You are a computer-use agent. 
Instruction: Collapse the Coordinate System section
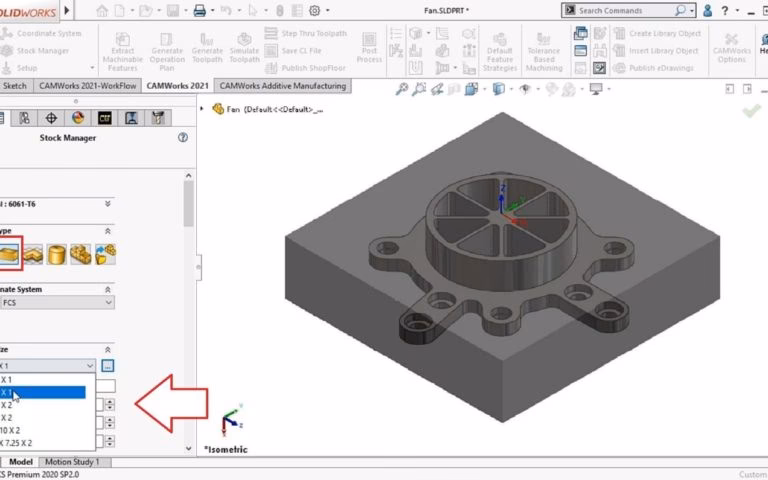coord(107,289)
